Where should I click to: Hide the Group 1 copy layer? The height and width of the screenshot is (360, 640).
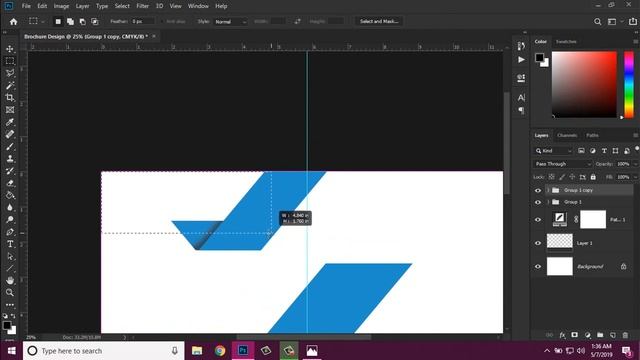[x=538, y=190]
